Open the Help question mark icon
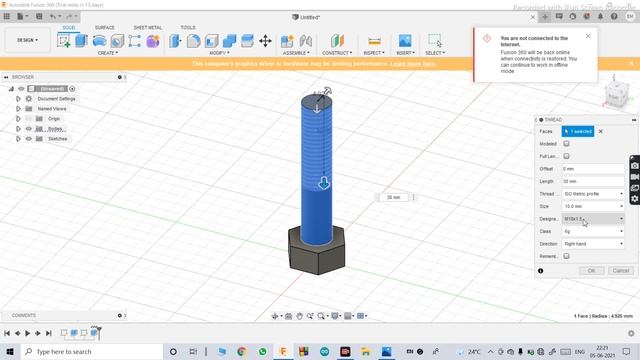The width and height of the screenshot is (640, 360). [x=614, y=16]
